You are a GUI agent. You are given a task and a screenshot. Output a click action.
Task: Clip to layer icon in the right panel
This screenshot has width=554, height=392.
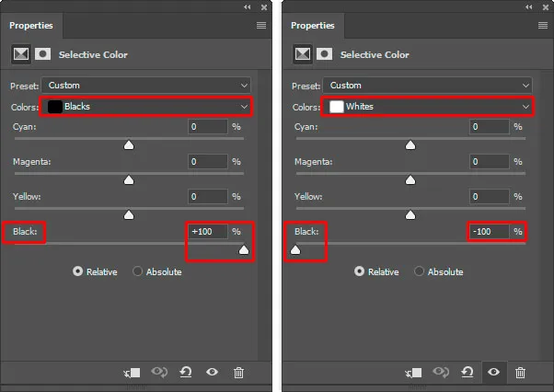tap(414, 373)
